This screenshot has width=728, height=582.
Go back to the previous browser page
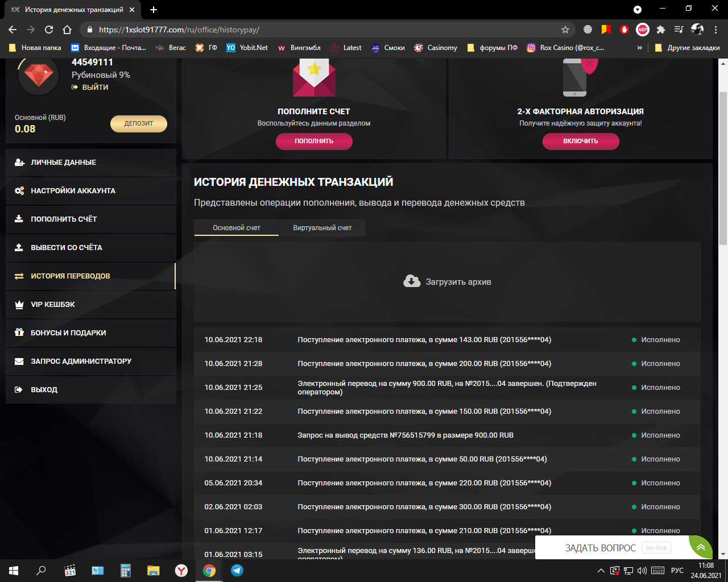(13, 30)
